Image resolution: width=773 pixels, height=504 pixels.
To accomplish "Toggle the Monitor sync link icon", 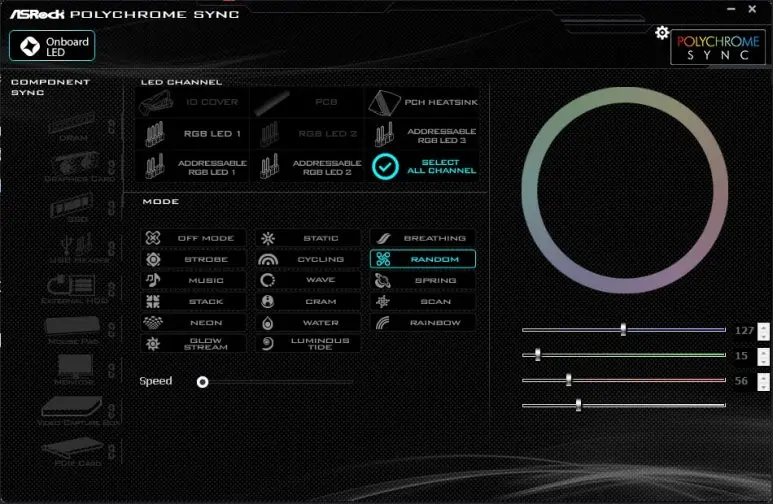I will [x=112, y=371].
